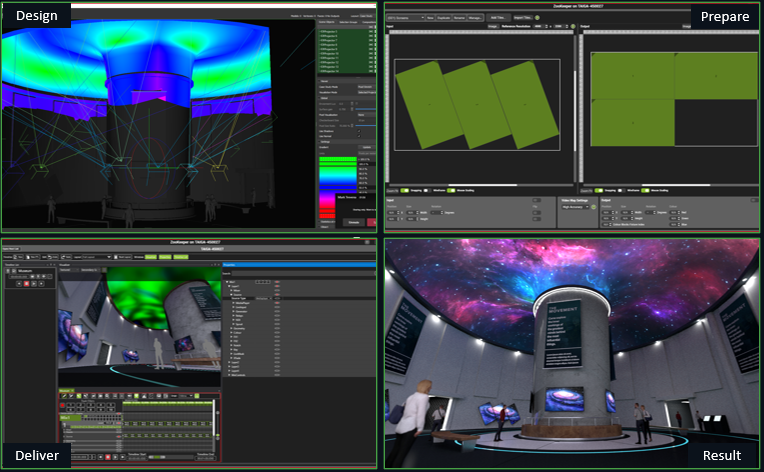Toggle Wireframe switch under the Output canvas
The height and width of the screenshot is (472, 764).
coord(621,190)
